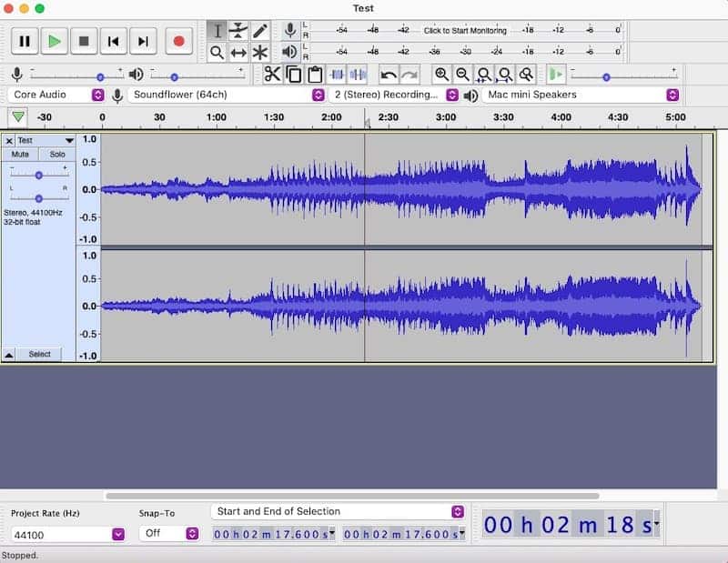Adjust the Test track gain slider
This screenshot has height=563, width=728.
tap(39, 175)
